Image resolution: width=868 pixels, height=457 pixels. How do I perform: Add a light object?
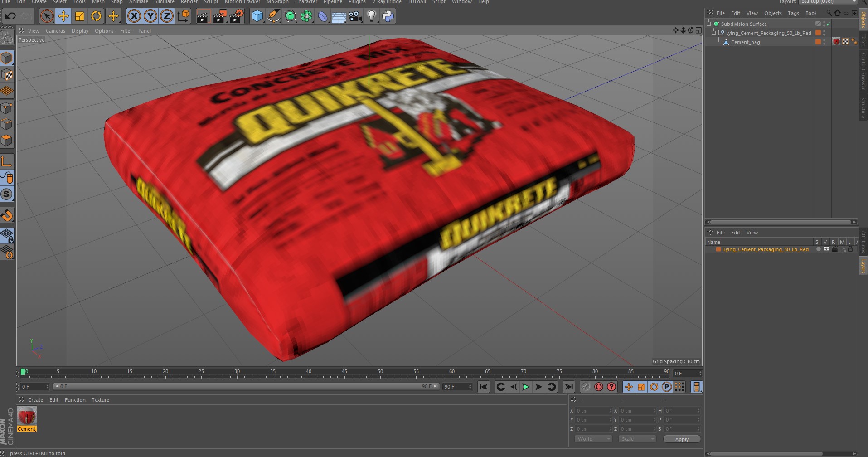pyautogui.click(x=371, y=16)
